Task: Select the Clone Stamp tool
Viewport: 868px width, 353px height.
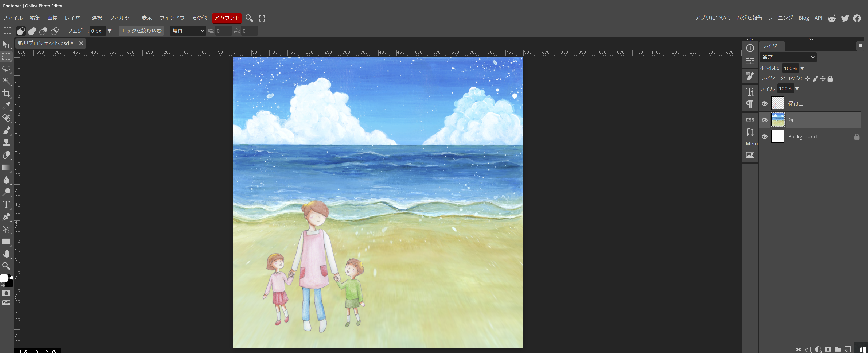Action: click(x=6, y=142)
